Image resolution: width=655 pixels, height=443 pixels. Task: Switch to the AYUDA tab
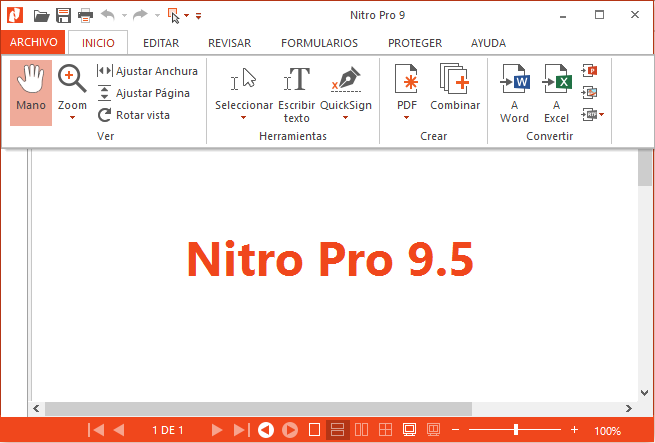coord(488,43)
